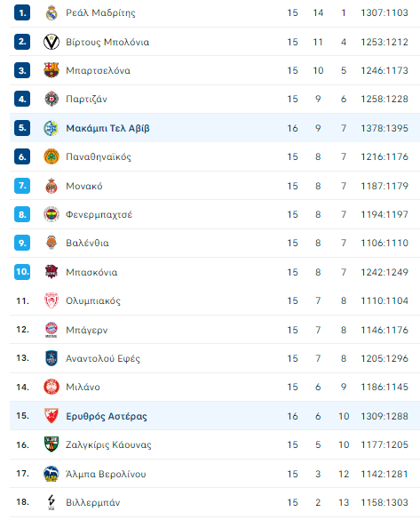The image size is (420, 520).
Task: Click the Virtus Bologna logo
Action: [52, 42]
